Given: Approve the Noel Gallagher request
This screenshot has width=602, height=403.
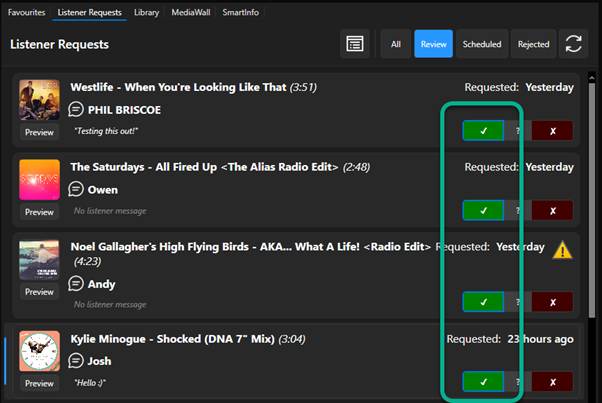Looking at the screenshot, I should (x=483, y=302).
